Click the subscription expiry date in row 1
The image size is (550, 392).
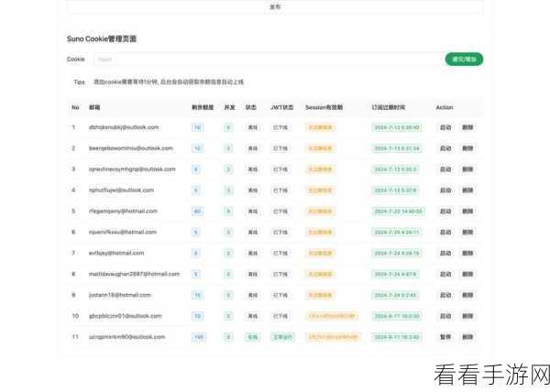point(397,127)
